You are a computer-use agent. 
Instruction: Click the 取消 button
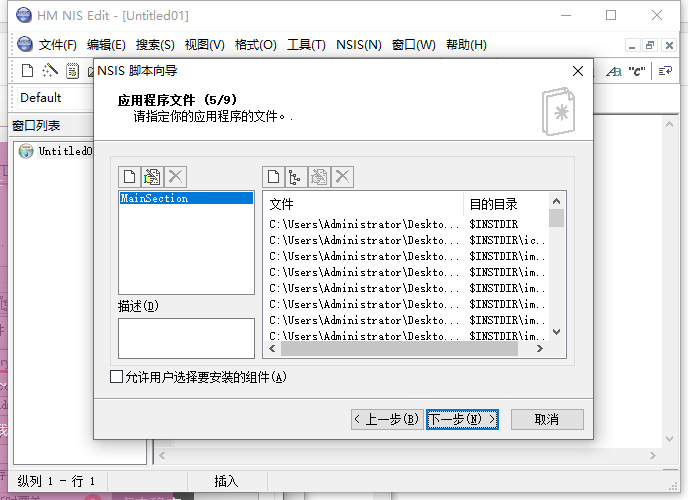tap(547, 419)
